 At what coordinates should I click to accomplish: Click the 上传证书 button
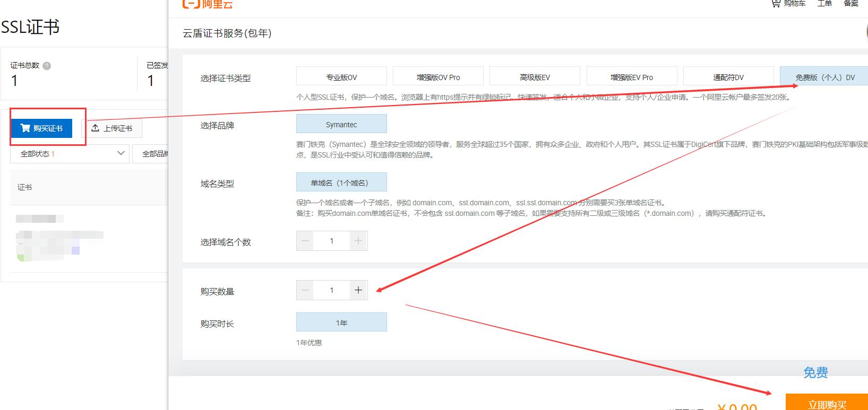click(x=112, y=128)
